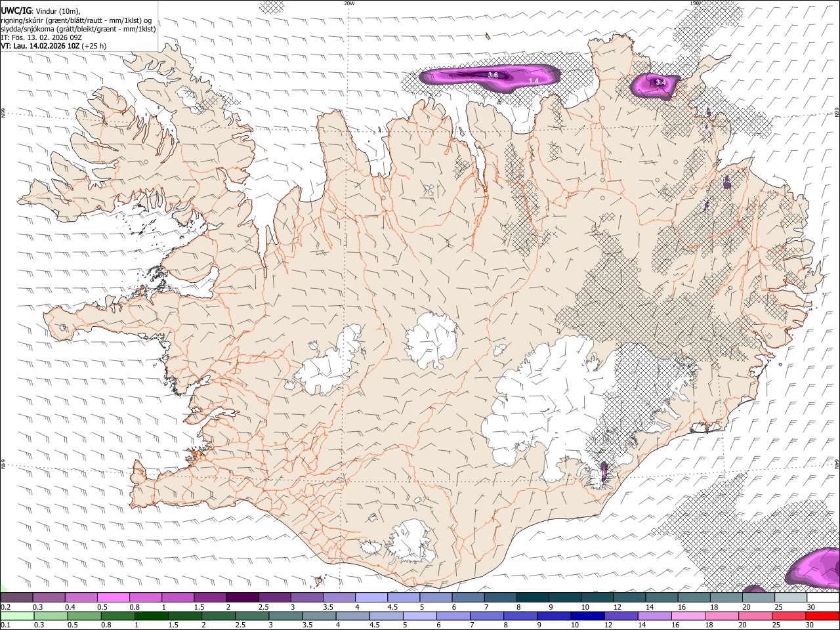
Task: Click the UWC/IG title text
Action: click(x=16, y=10)
